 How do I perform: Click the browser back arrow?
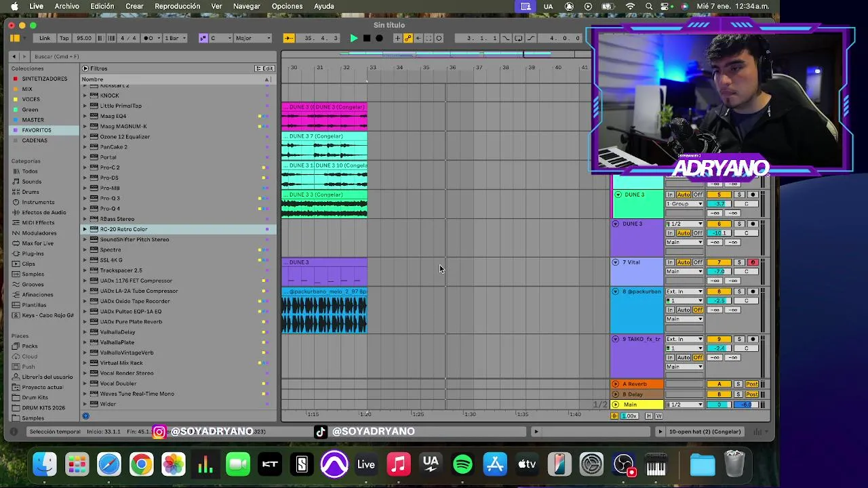coord(14,56)
